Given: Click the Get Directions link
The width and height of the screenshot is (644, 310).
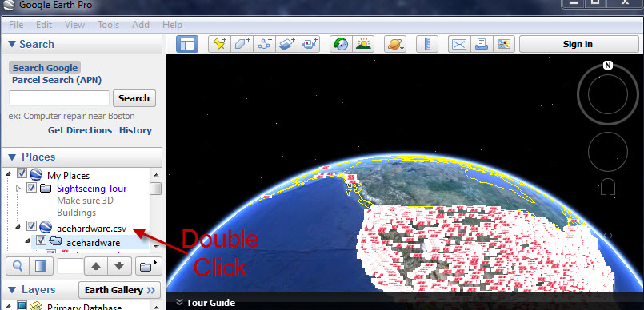Looking at the screenshot, I should point(80,130).
